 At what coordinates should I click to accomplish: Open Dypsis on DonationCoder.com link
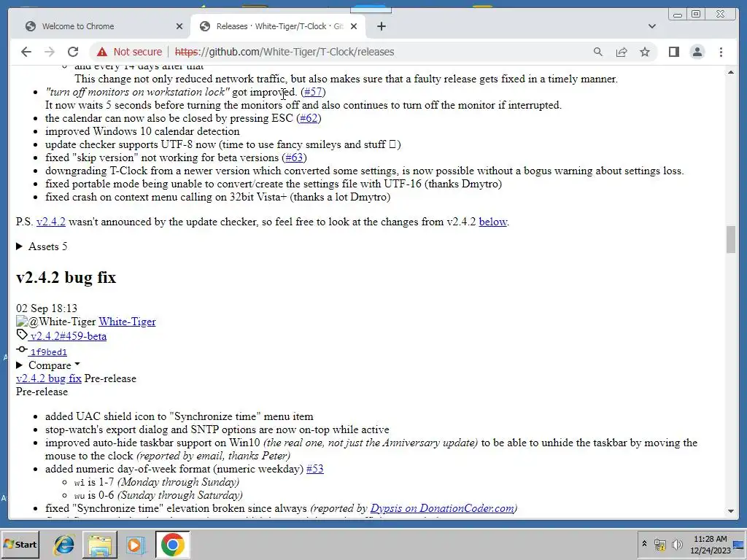[x=442, y=508]
